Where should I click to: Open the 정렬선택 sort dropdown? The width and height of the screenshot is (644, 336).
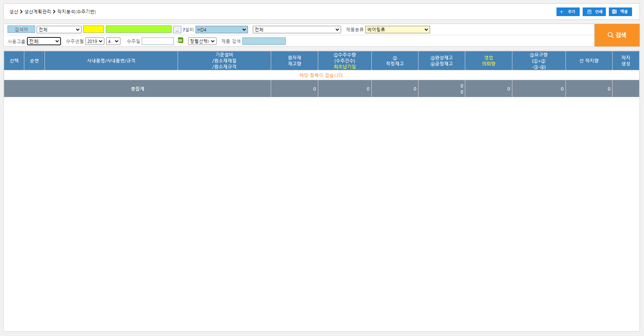tap(202, 41)
